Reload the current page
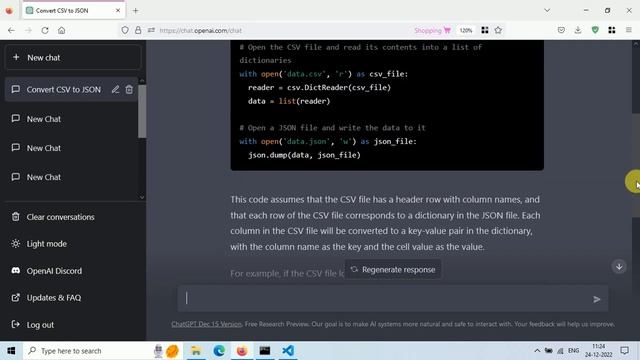The image size is (640, 360). 45,30
